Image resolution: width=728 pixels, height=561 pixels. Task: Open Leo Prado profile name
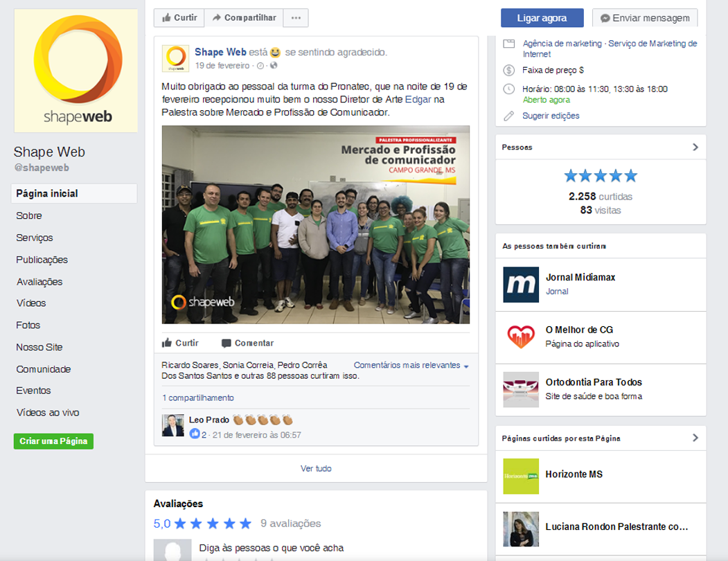point(209,420)
